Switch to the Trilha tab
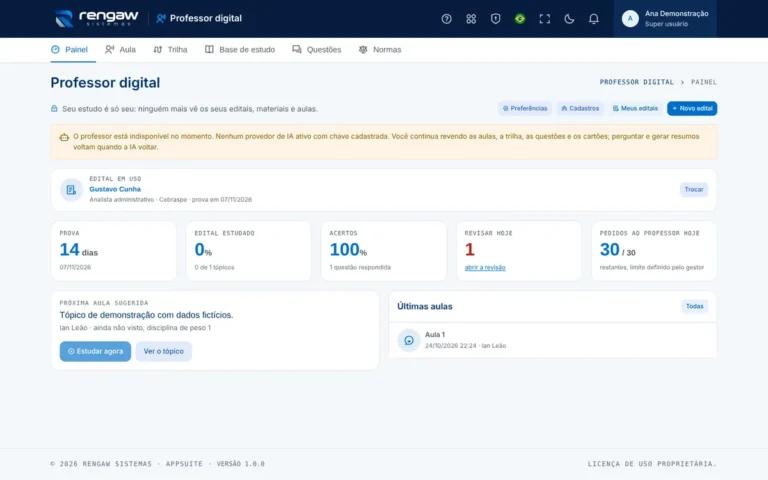The image size is (768, 480). click(x=170, y=49)
